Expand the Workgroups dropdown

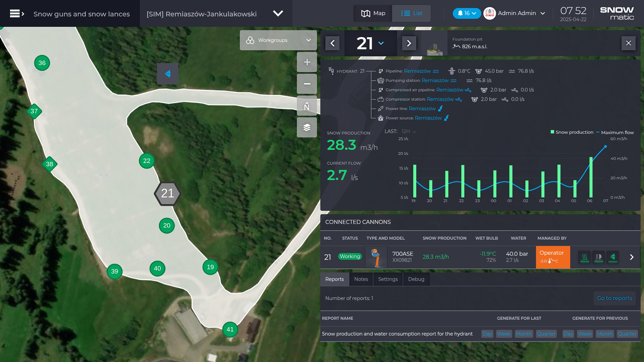pos(278,40)
